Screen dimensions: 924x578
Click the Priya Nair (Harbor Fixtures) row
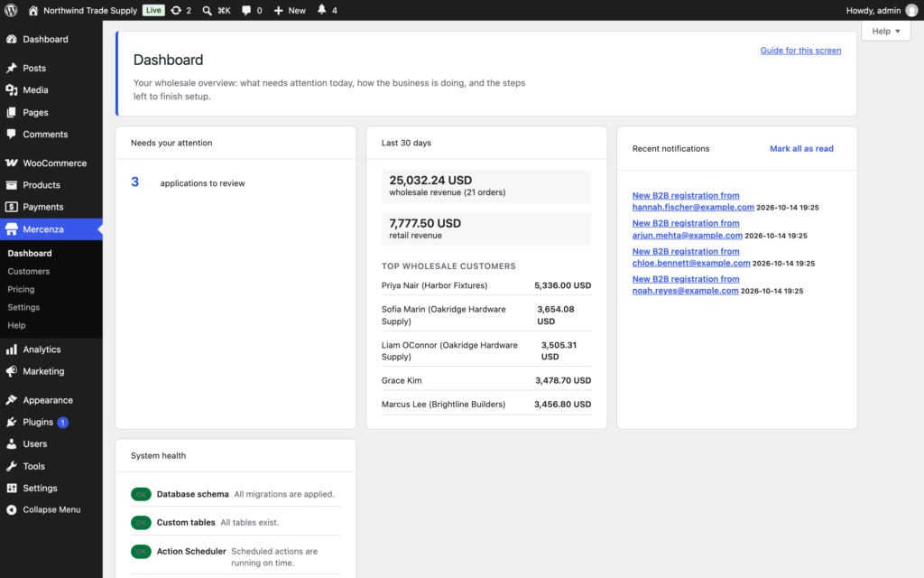click(486, 285)
